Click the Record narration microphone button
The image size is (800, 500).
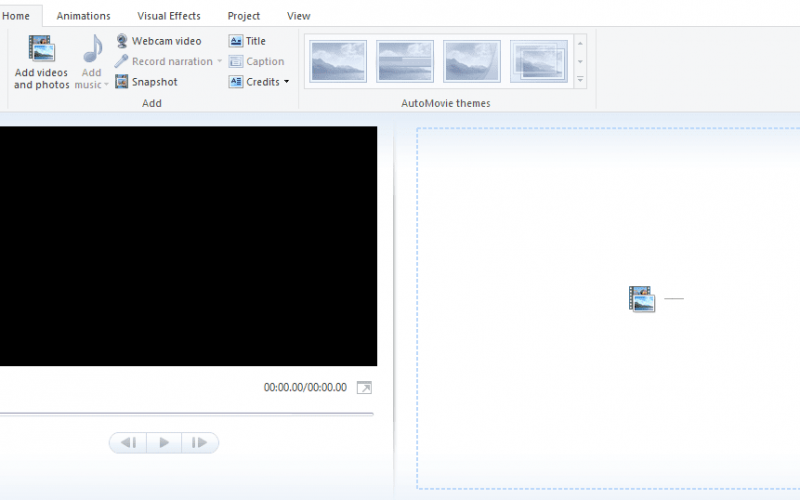tap(163, 61)
